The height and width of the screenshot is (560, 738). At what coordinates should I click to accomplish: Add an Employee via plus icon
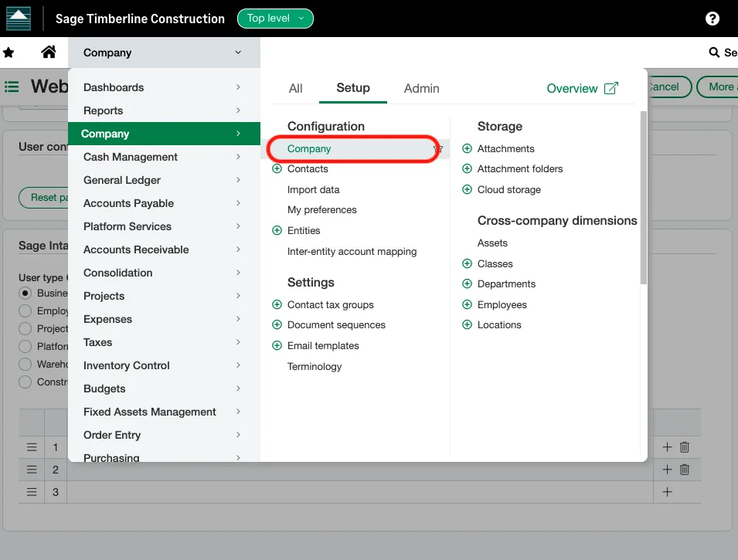(467, 304)
